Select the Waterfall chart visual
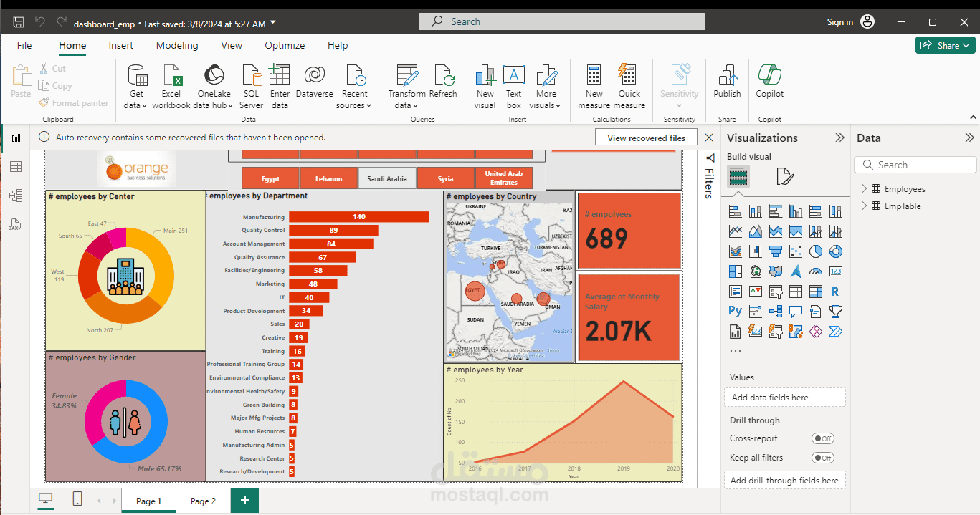 (x=755, y=251)
